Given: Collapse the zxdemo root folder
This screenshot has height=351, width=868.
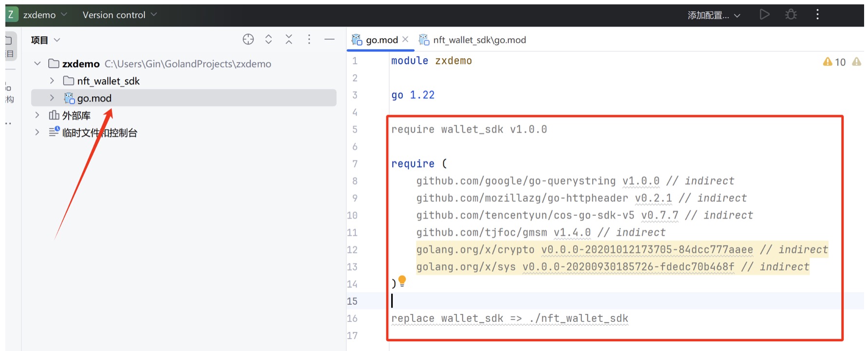Looking at the screenshot, I should [x=37, y=64].
